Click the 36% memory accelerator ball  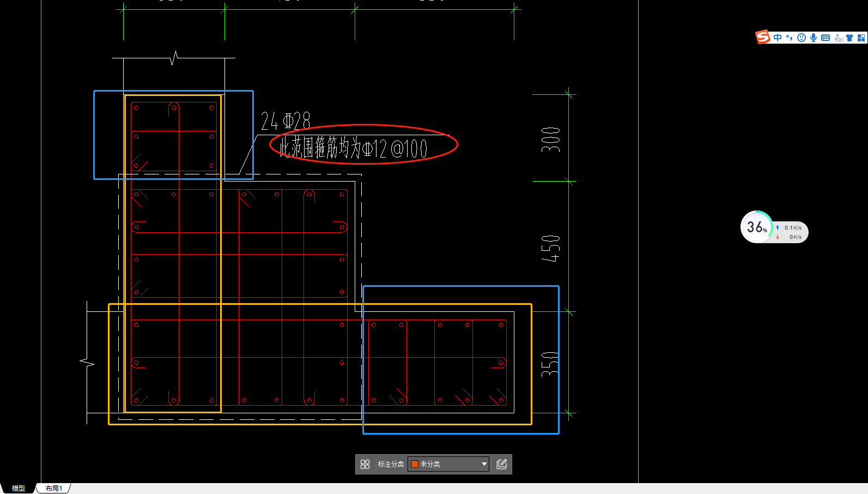pos(757,227)
